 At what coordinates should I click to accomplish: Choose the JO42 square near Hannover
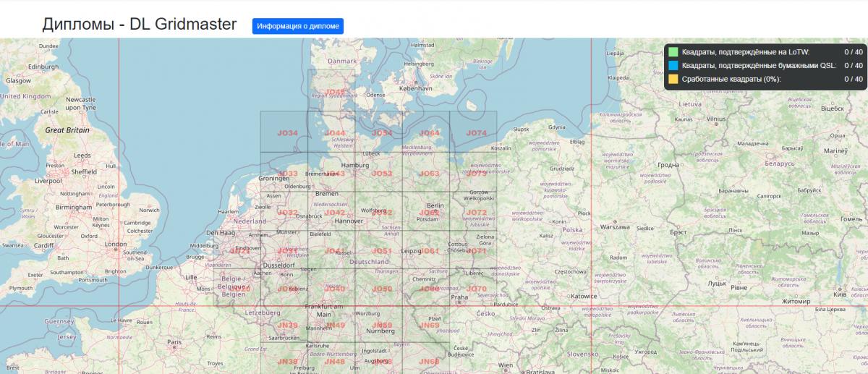click(x=334, y=213)
